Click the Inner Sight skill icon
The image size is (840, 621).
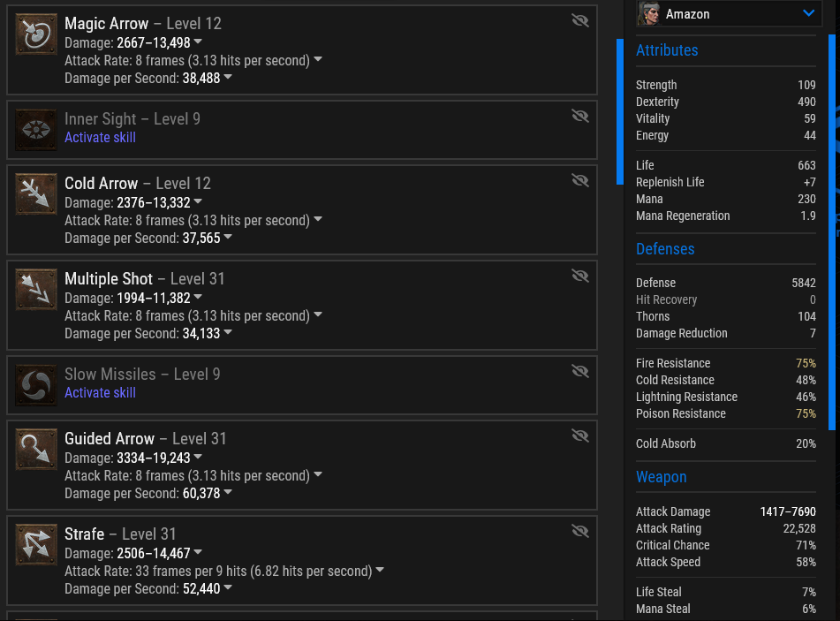[x=36, y=130]
